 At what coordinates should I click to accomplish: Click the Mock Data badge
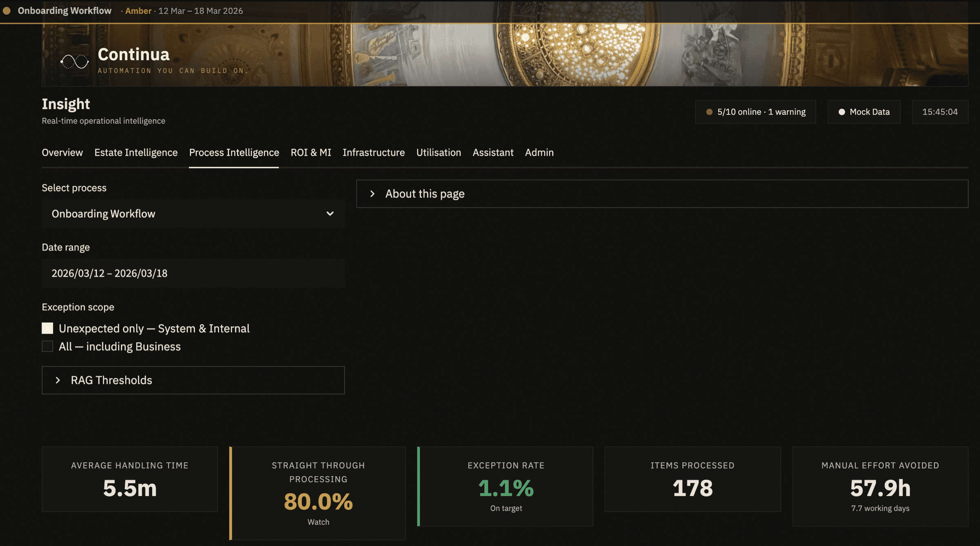(x=864, y=112)
